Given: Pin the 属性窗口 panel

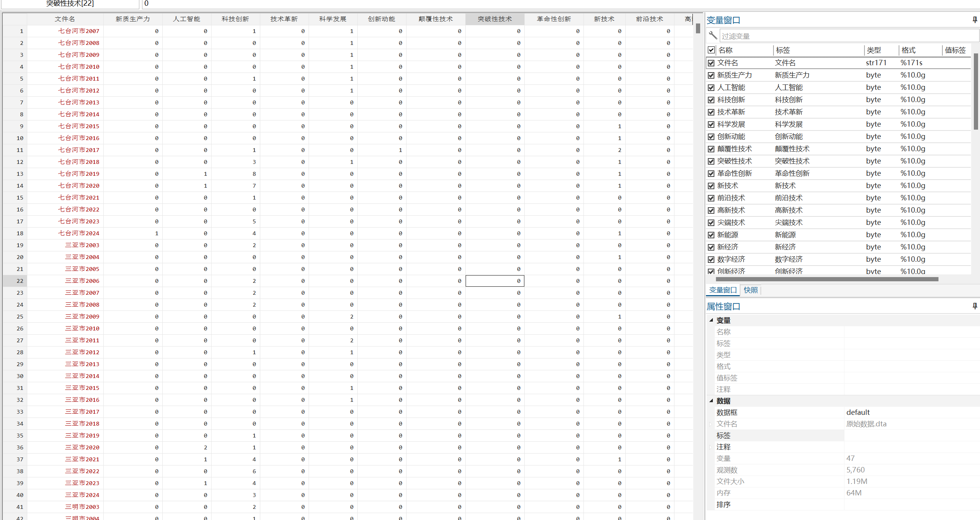Looking at the screenshot, I should pyautogui.click(x=975, y=306).
